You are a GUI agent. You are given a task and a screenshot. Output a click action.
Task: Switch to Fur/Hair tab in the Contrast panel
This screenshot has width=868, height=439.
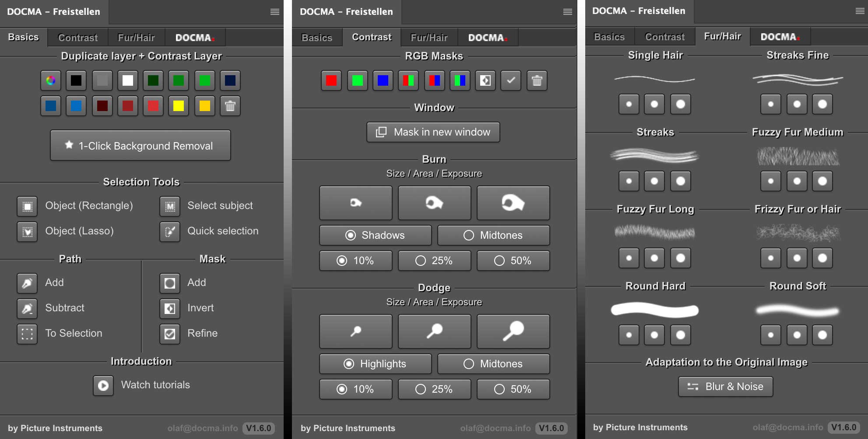[429, 38]
